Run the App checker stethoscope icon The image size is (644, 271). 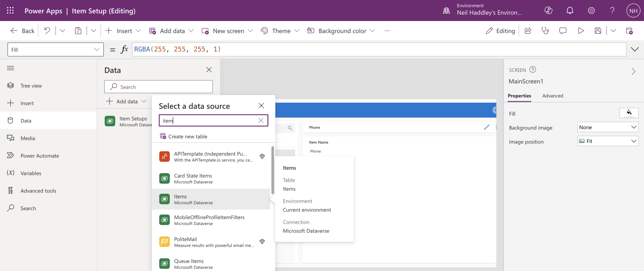pos(545,31)
